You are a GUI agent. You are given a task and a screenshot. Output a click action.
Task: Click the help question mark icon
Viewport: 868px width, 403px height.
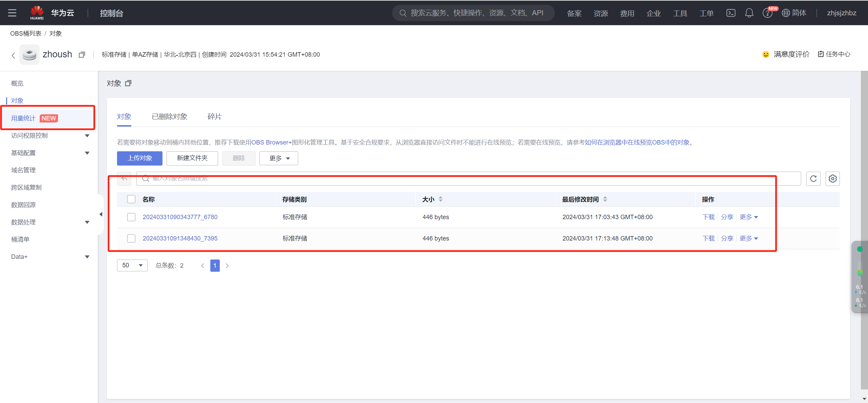coord(767,13)
